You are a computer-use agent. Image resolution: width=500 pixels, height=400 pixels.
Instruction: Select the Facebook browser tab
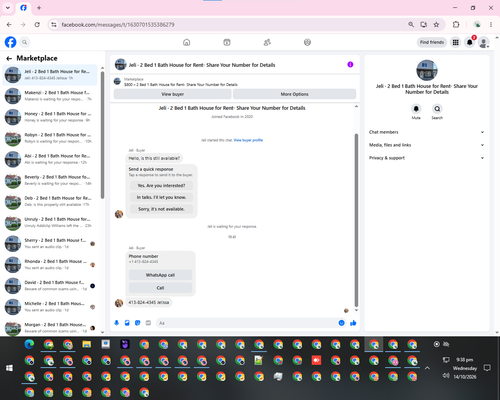pos(23,8)
